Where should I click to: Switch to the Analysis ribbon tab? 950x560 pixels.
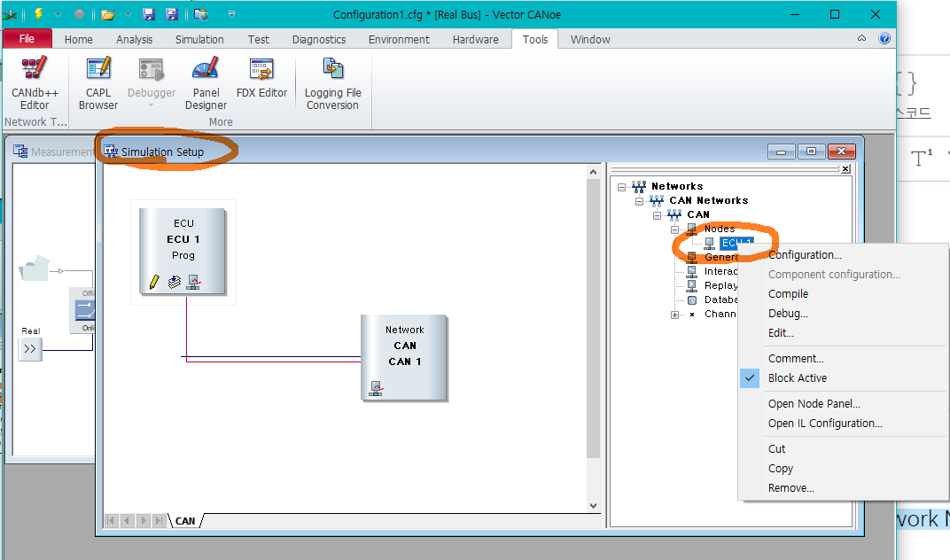click(x=135, y=39)
